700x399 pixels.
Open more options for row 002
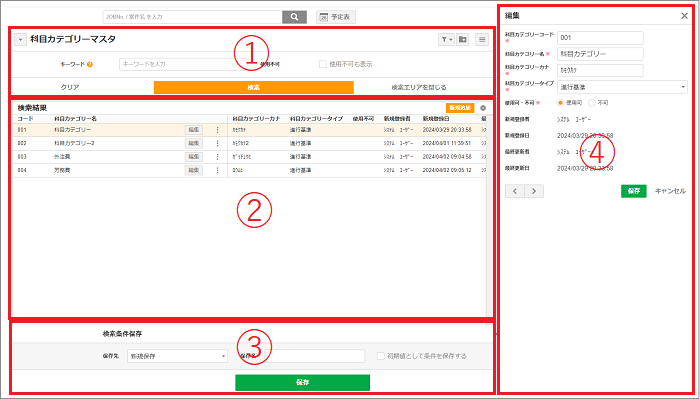pyautogui.click(x=217, y=143)
